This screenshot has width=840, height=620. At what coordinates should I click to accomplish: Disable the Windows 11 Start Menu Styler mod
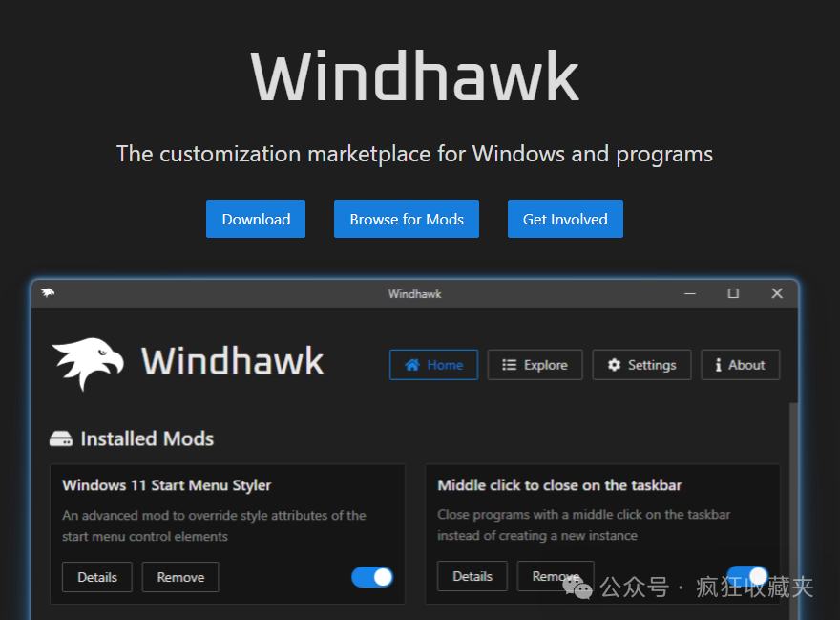coord(371,577)
